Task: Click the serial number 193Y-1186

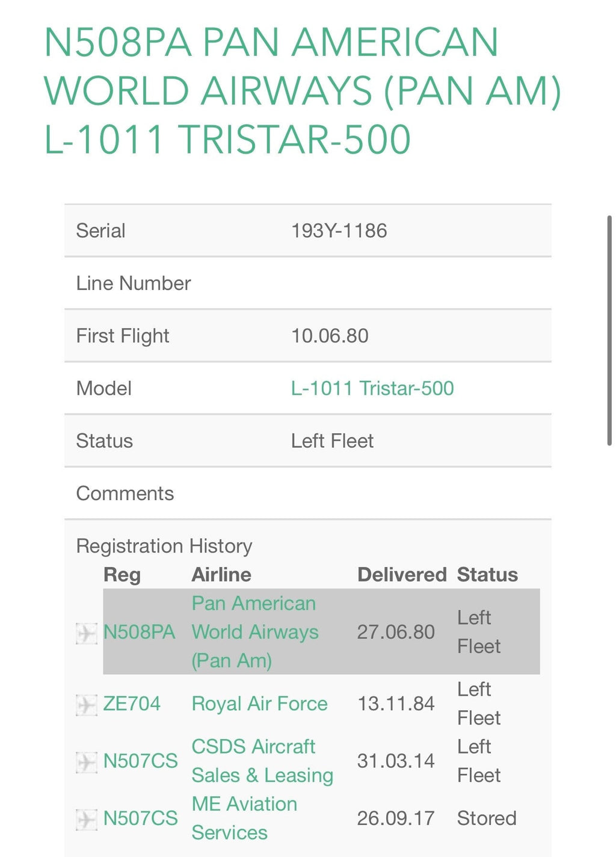Action: [339, 230]
